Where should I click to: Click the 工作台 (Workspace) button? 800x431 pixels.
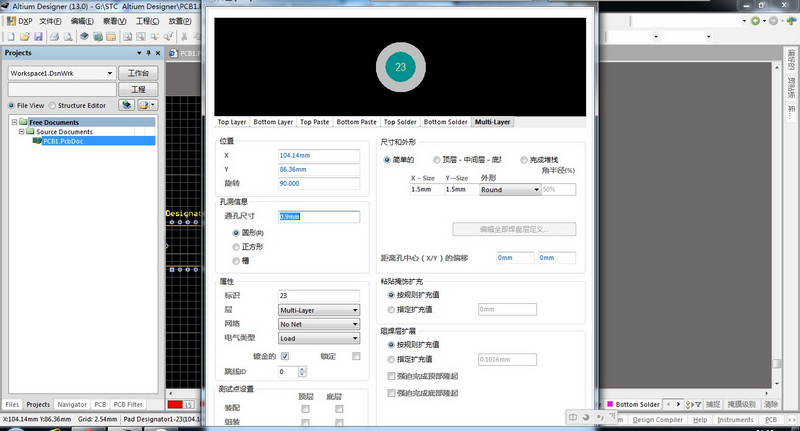(139, 73)
